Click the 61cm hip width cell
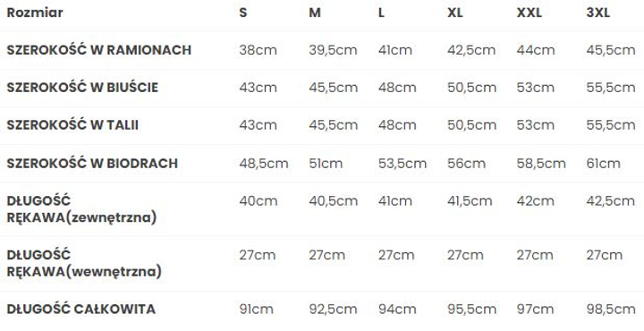 point(604,163)
